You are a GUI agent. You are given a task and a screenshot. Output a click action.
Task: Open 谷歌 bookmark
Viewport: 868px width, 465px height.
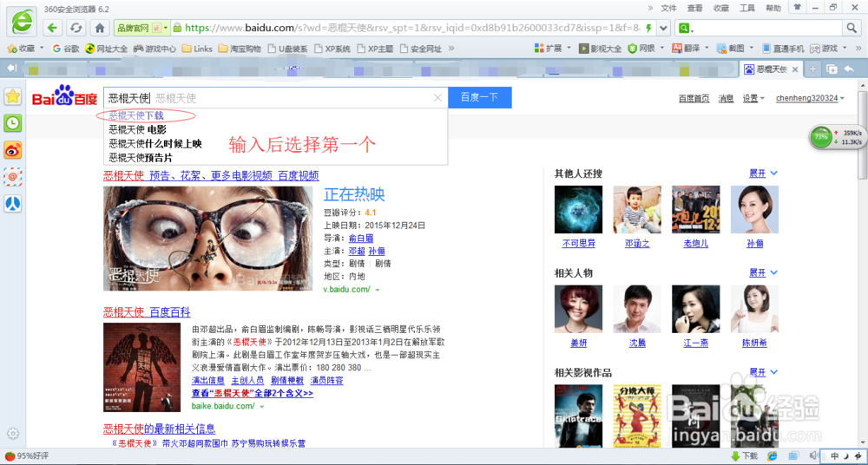coord(66,49)
